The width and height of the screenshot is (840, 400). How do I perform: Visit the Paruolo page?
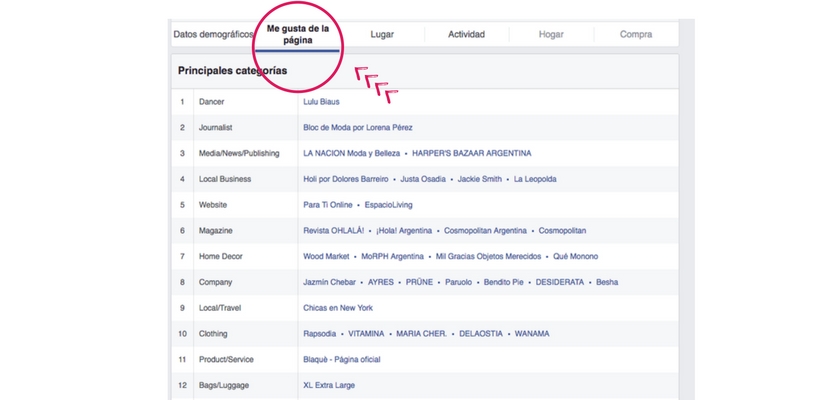click(x=459, y=282)
